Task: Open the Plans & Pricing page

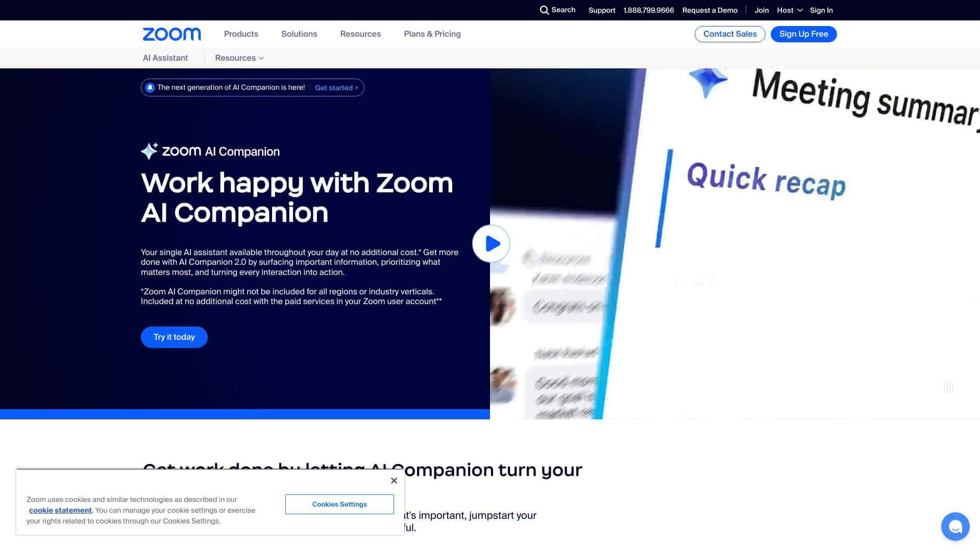Action: (x=432, y=34)
